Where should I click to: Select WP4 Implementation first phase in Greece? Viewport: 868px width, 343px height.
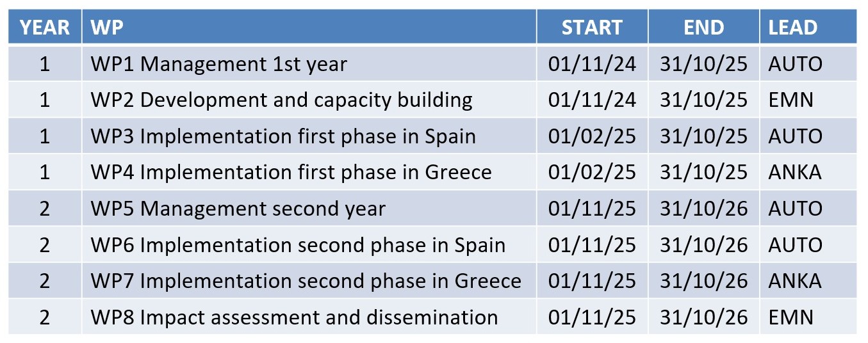[x=291, y=173]
